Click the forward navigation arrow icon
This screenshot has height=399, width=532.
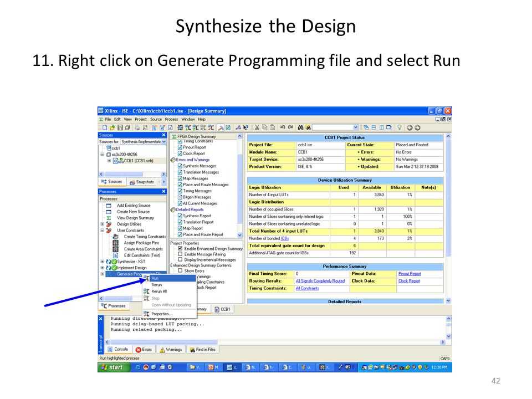pyautogui.click(x=417, y=127)
